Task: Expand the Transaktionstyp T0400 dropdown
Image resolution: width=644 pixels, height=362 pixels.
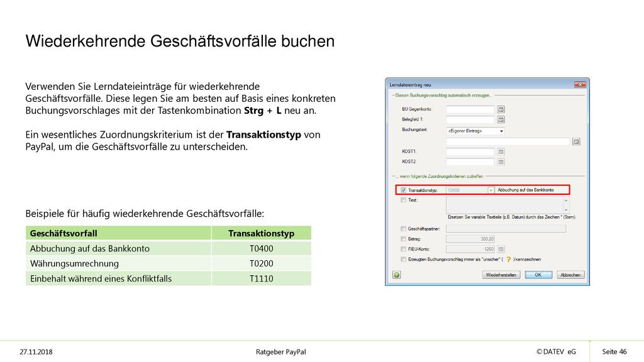Action: coord(491,190)
